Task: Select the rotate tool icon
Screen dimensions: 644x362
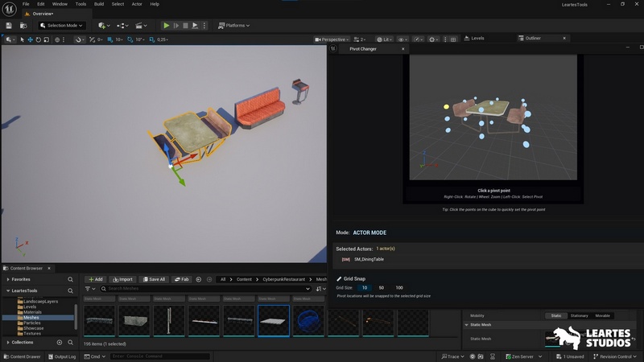Action: click(39, 39)
